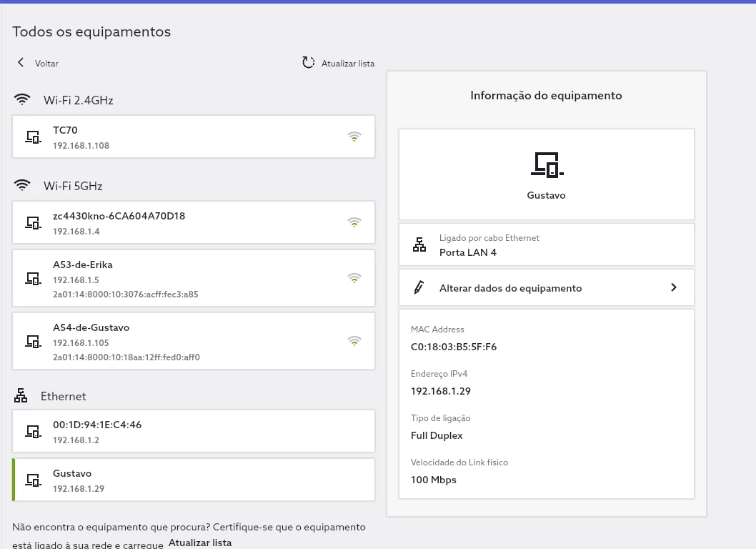This screenshot has height=549, width=756.
Task: Click the large Gustavo device icon in info panel
Action: point(547,164)
